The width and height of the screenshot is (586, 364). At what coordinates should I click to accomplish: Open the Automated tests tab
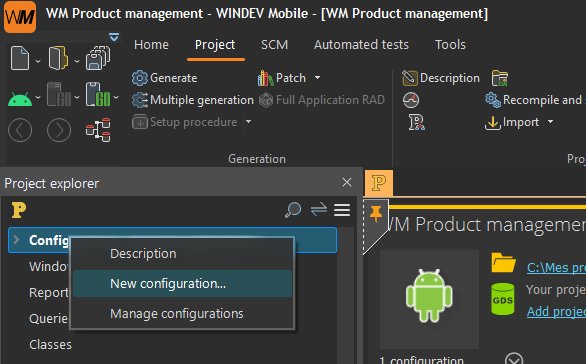point(361,45)
